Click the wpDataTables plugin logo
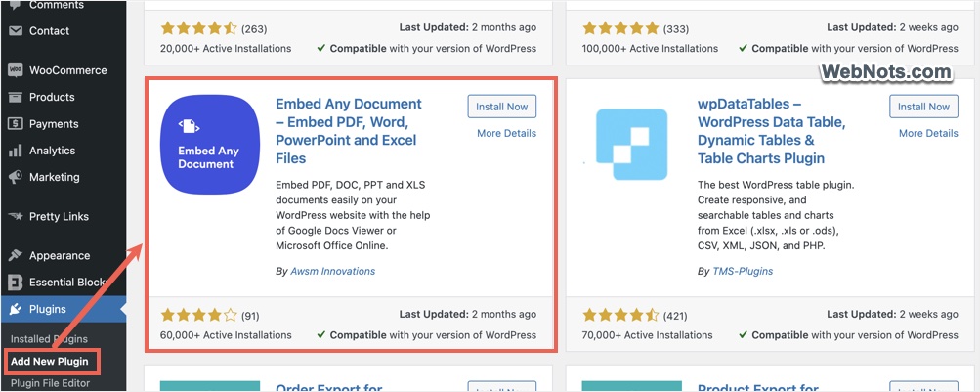 coord(631,145)
